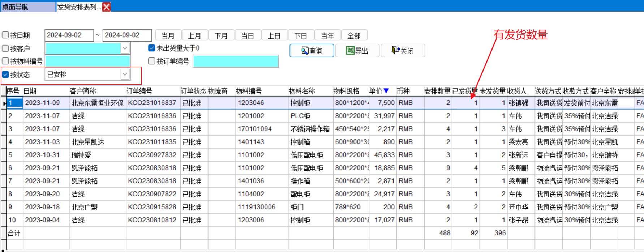Click the 按订单编号 cyan input field
The image size is (644, 252).
point(236,61)
